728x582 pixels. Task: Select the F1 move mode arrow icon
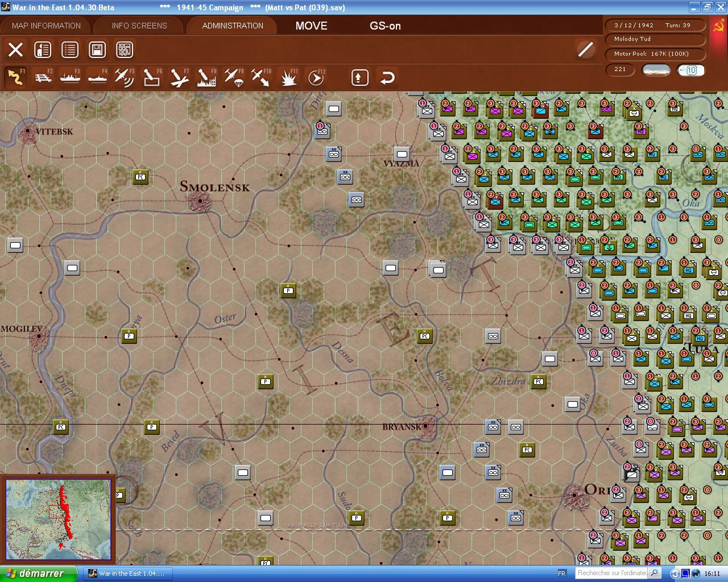tap(15, 77)
